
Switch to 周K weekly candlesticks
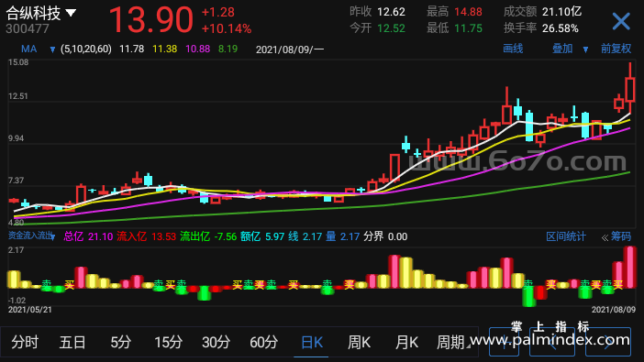click(x=359, y=342)
